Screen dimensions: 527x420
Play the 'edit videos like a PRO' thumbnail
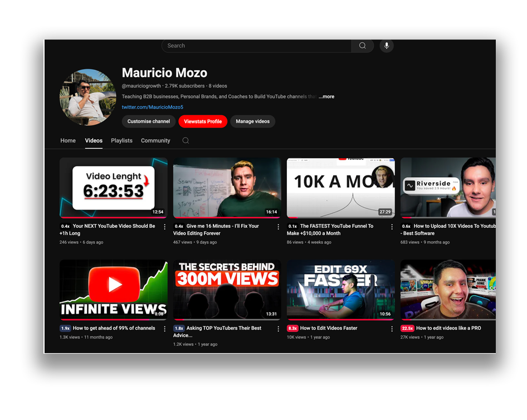(x=448, y=290)
